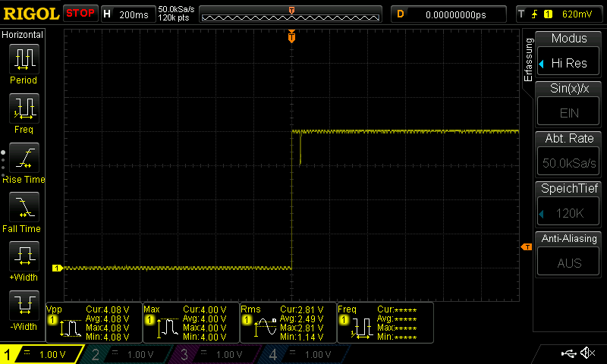Toggle Sin(x)/x EIN setting
The image size is (607, 364).
click(568, 112)
